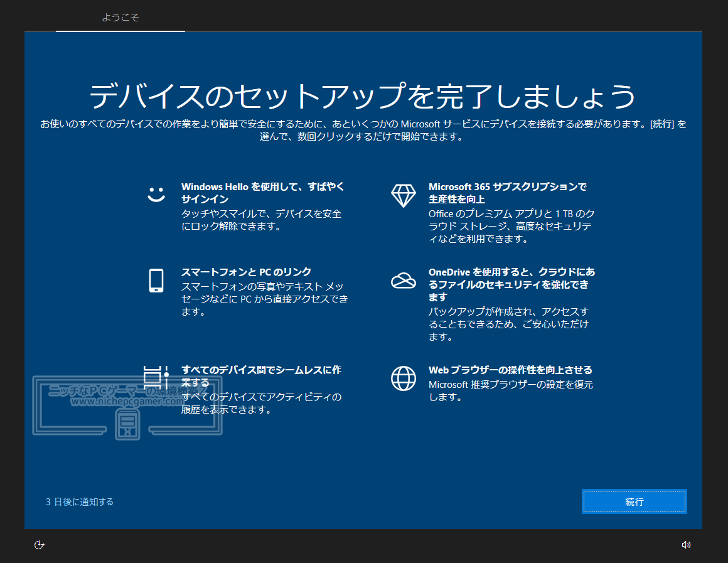Click the Microsoft 365 diamond icon
Image resolution: width=728 pixels, height=563 pixels.
click(x=404, y=196)
